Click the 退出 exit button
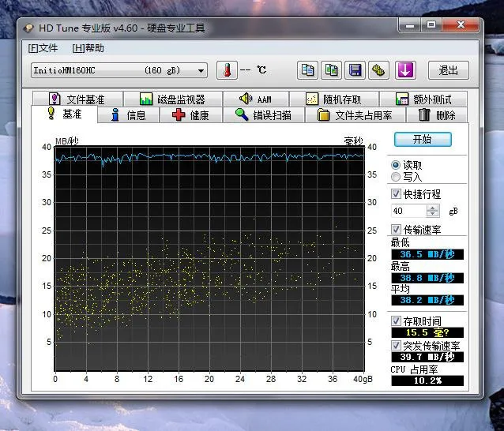The width and height of the screenshot is (504, 431). pyautogui.click(x=448, y=70)
